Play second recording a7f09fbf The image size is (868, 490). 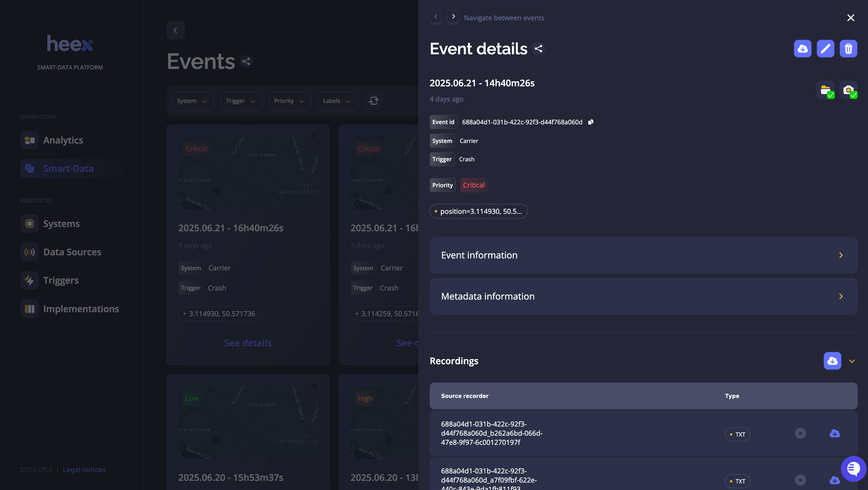pos(800,480)
